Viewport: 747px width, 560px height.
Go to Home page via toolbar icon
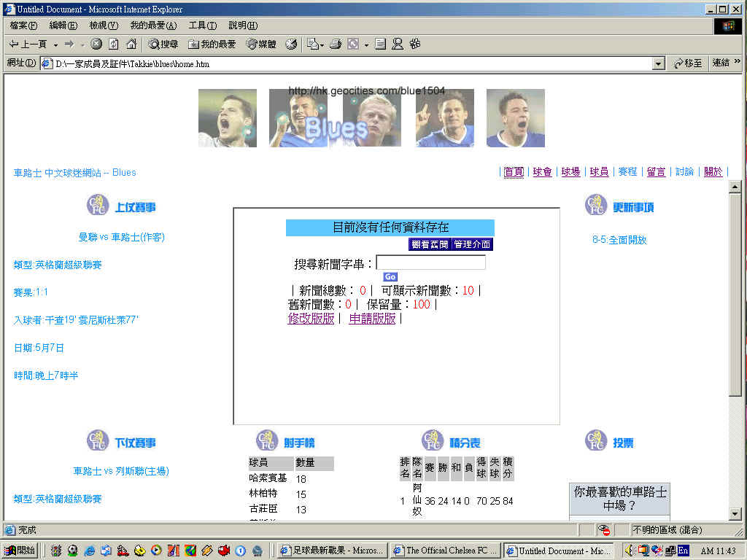[131, 44]
